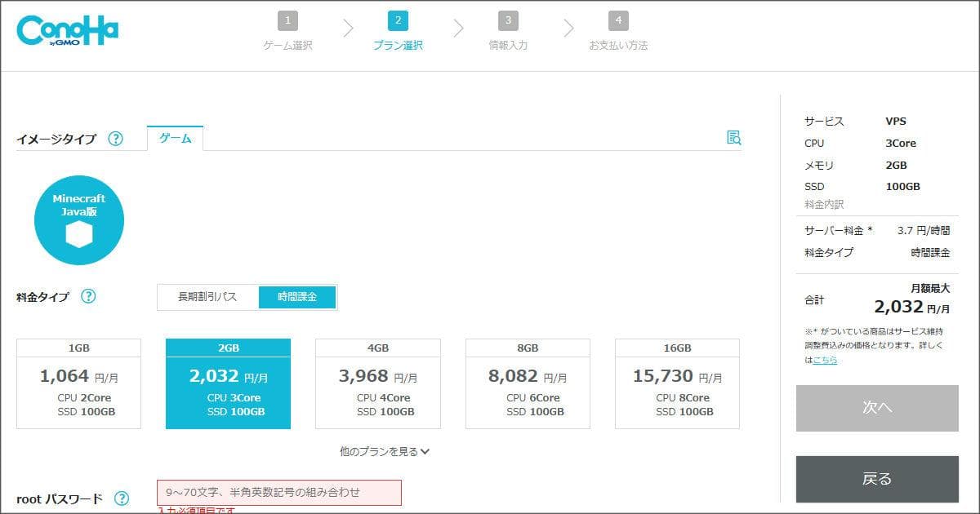Open the help icon beside root パスワード

(122, 498)
